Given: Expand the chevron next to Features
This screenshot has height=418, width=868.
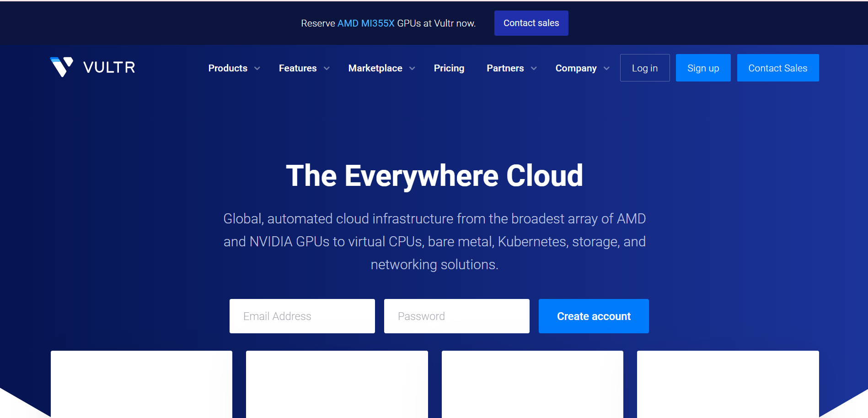Looking at the screenshot, I should pos(327,68).
